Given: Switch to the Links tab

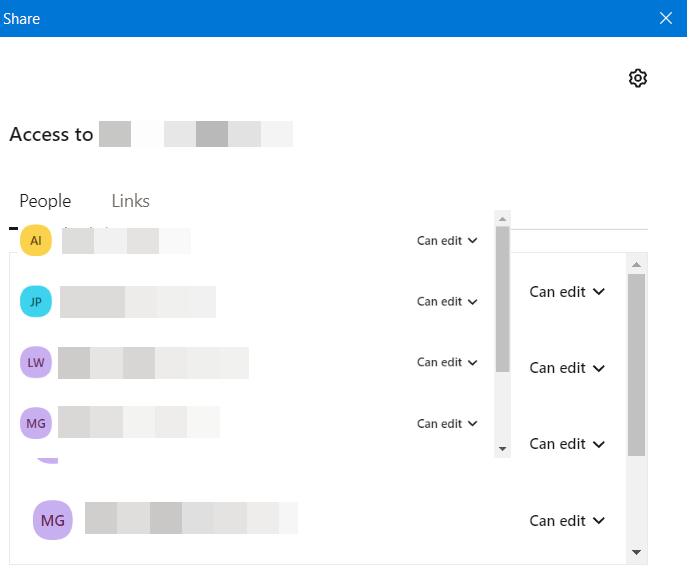Looking at the screenshot, I should [x=130, y=201].
